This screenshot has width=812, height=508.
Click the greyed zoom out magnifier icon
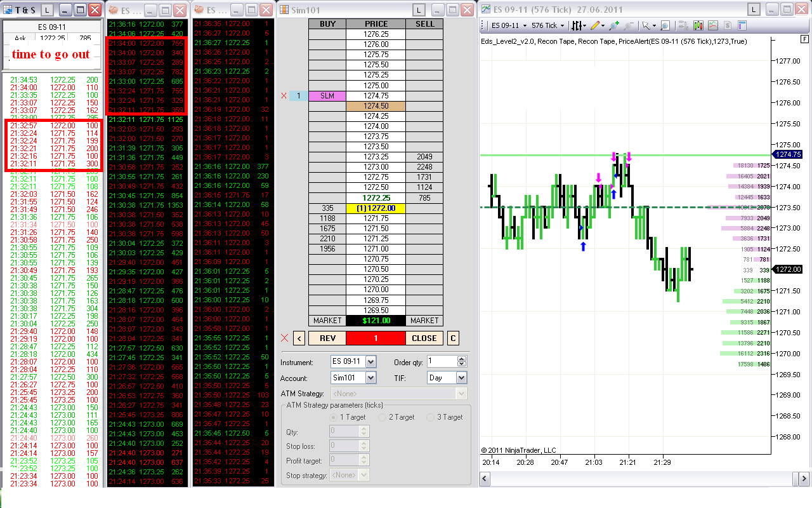point(629,25)
